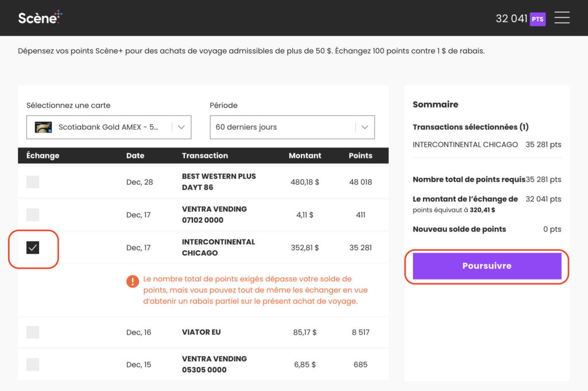Uncheck the INTERCONTINENTAL CHICAGO transaction
588x391 pixels.
pyautogui.click(x=33, y=247)
